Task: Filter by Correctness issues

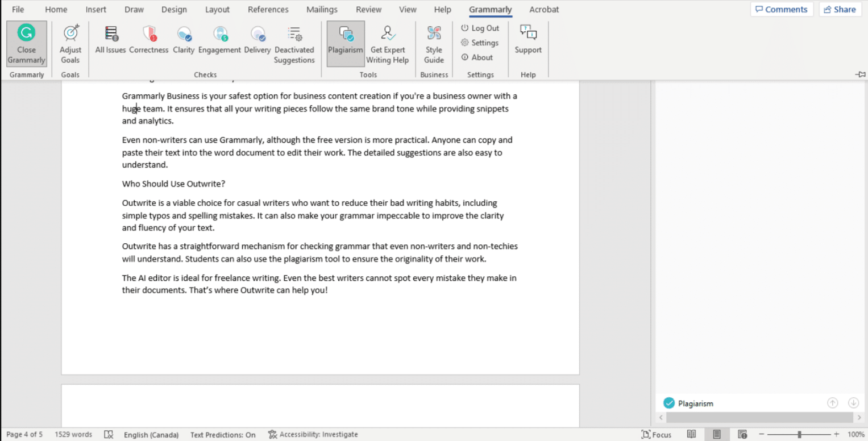Action: pyautogui.click(x=149, y=40)
